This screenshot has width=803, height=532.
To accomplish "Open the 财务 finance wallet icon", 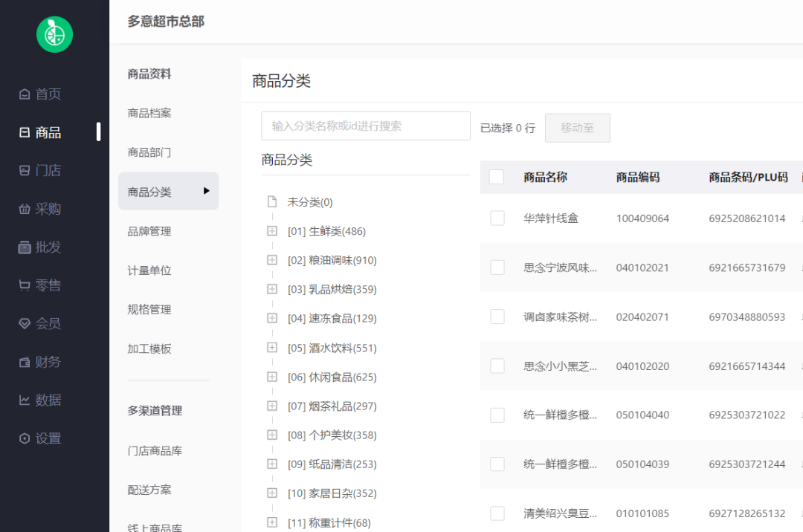I will 25,363.
